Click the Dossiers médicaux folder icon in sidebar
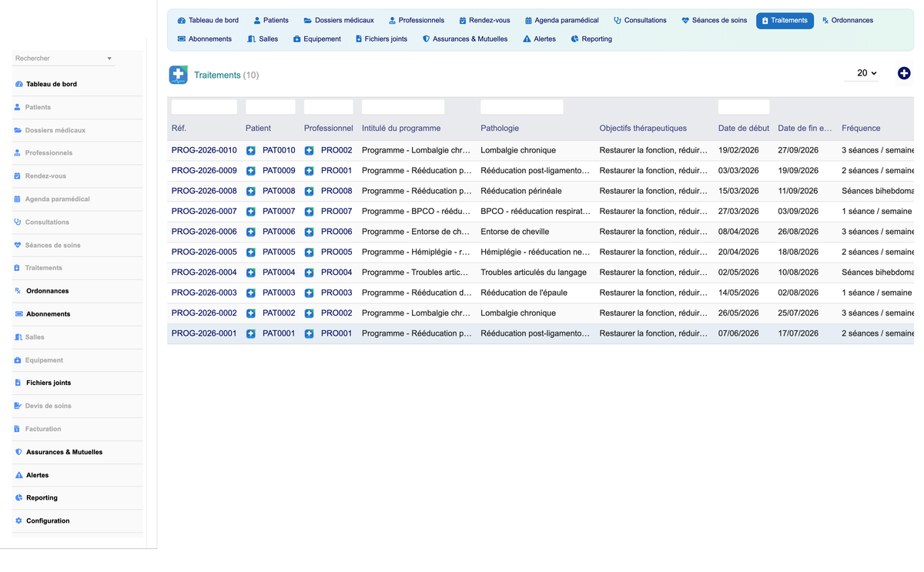 click(18, 130)
